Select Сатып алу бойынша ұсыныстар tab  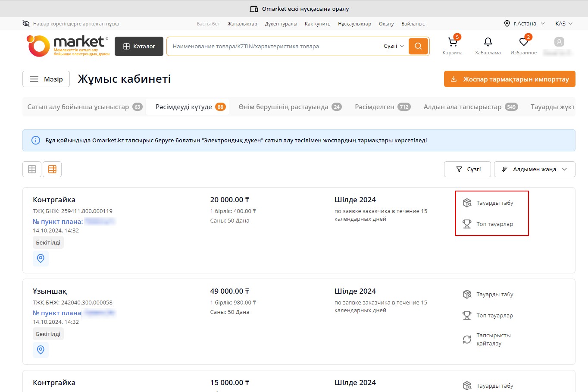pyautogui.click(x=84, y=107)
